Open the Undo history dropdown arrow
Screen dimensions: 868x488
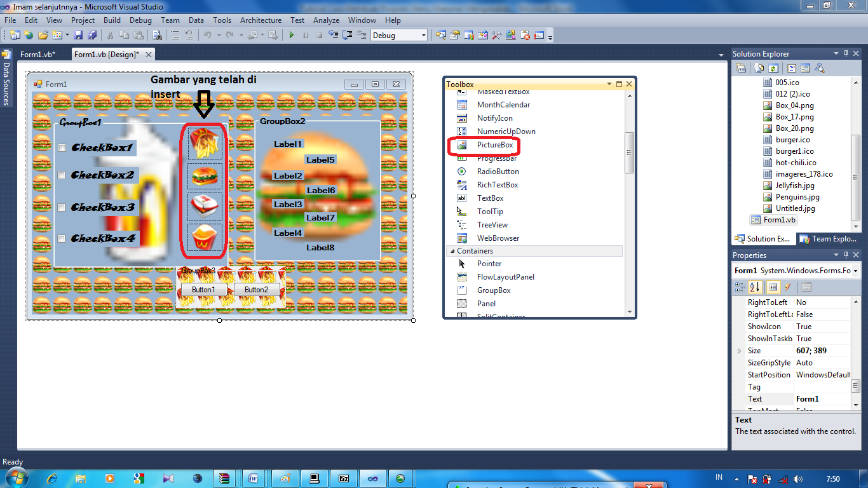pyautogui.click(x=219, y=36)
